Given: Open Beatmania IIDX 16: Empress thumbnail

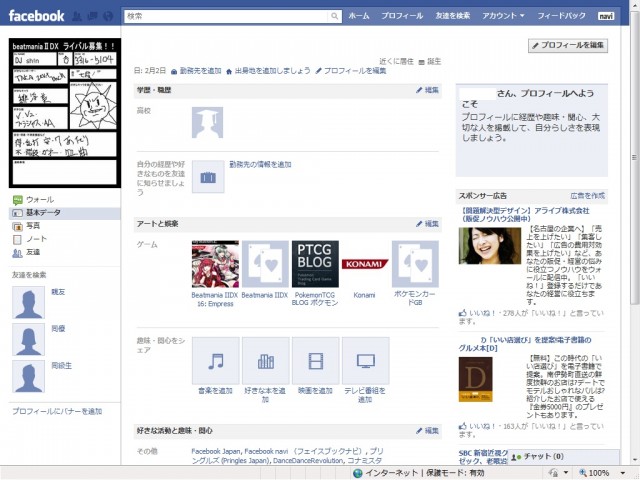Looking at the screenshot, I should click(x=215, y=264).
